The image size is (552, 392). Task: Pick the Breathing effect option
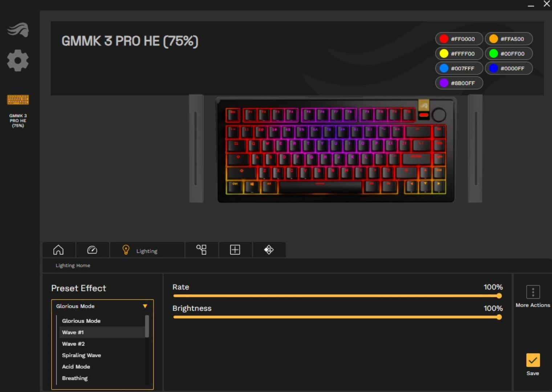tap(75, 378)
